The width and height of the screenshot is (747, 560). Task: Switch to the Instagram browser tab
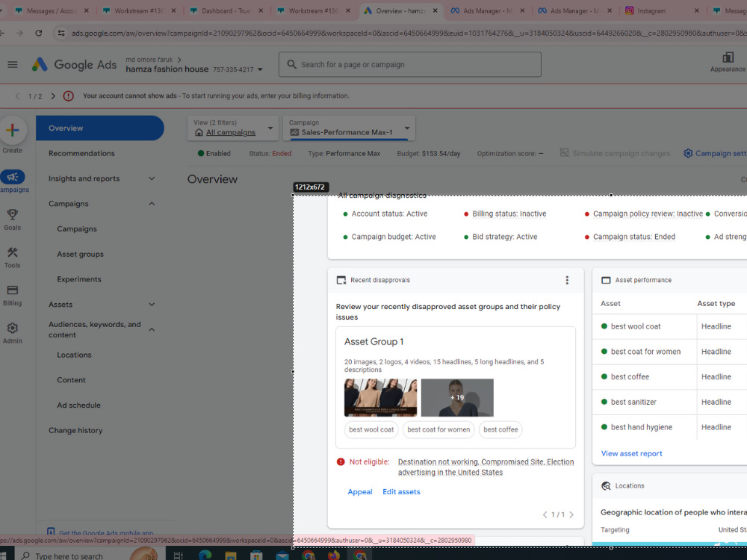[661, 10]
